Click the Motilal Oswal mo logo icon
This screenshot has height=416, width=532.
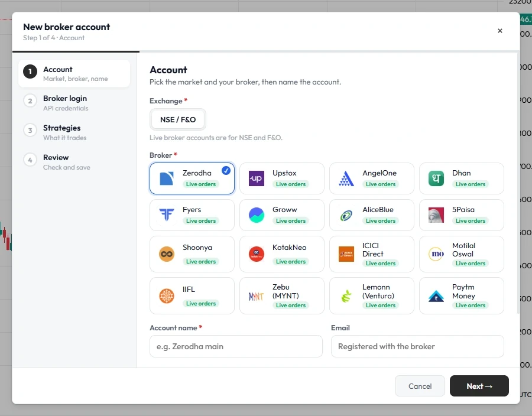(x=436, y=254)
